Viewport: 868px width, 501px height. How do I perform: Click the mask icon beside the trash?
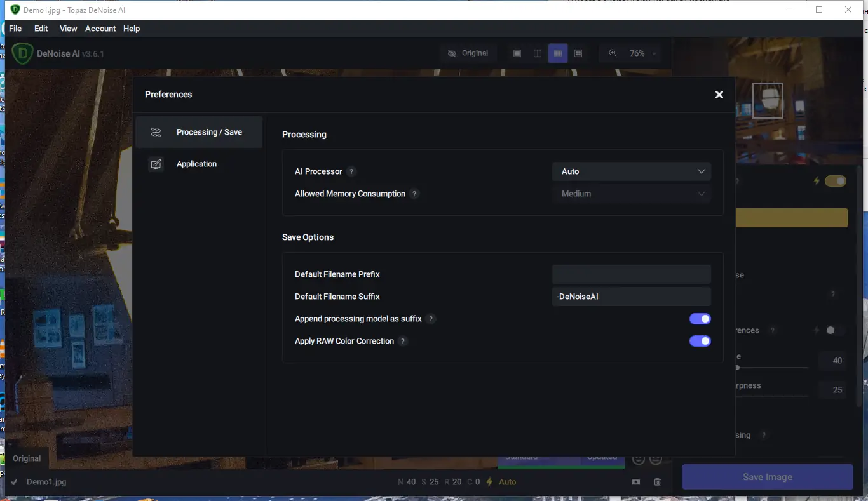pyautogui.click(x=636, y=482)
